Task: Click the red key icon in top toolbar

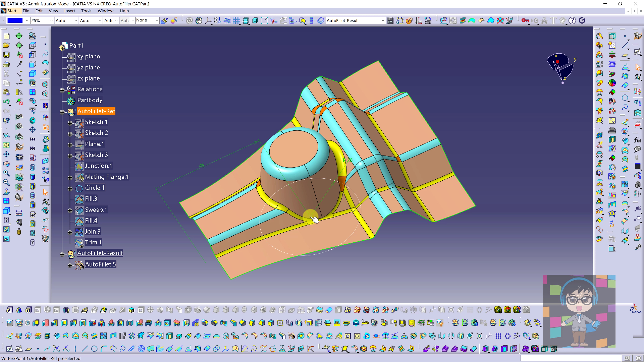Action: pos(525,21)
